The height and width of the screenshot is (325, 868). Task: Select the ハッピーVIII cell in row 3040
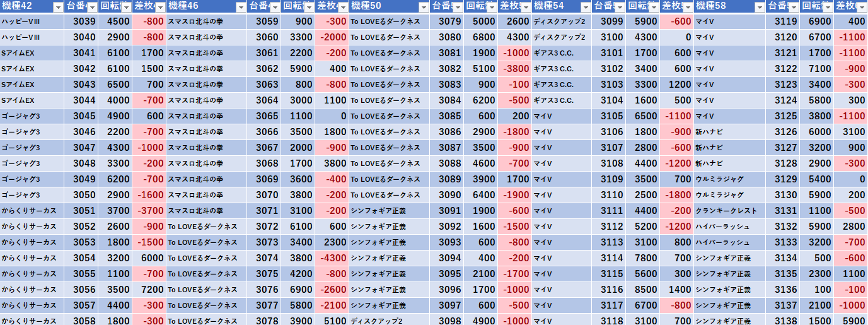pos(32,37)
